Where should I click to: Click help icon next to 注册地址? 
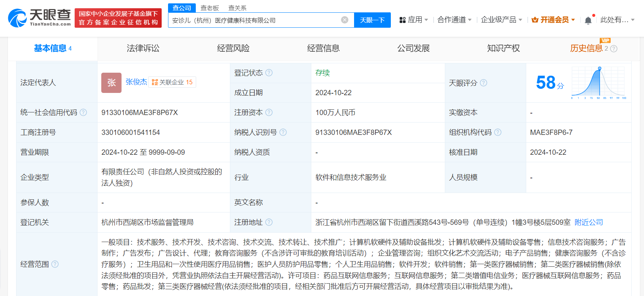click(x=269, y=222)
